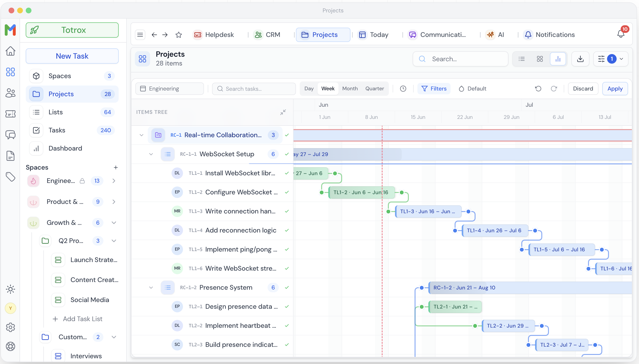This screenshot has height=364, width=639.
Task: Switch to the Today tab
Action: (x=373, y=35)
